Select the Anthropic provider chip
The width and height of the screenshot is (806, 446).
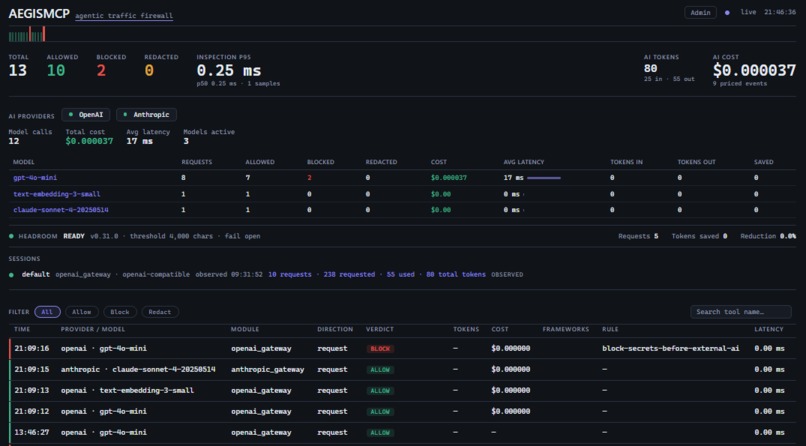(146, 115)
